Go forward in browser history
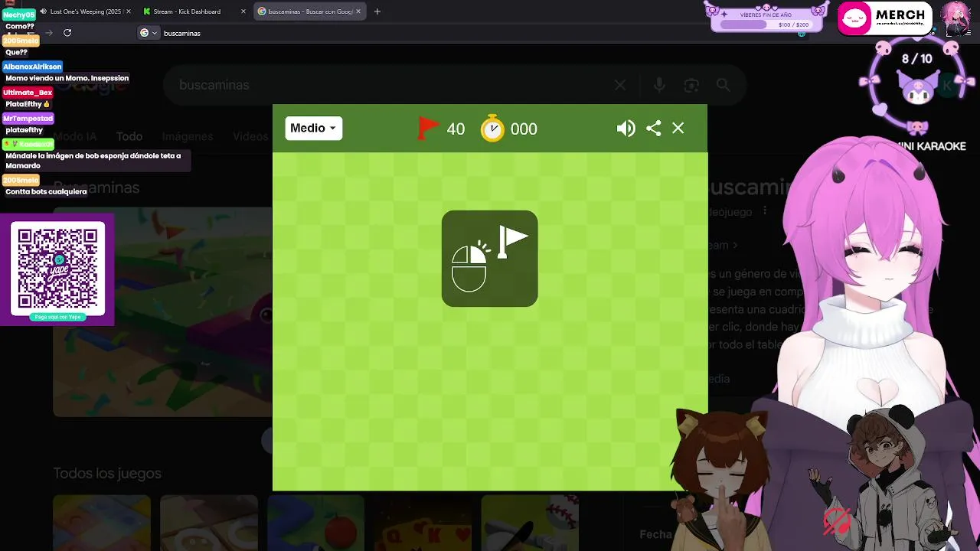The height and width of the screenshot is (551, 980). click(x=49, y=33)
